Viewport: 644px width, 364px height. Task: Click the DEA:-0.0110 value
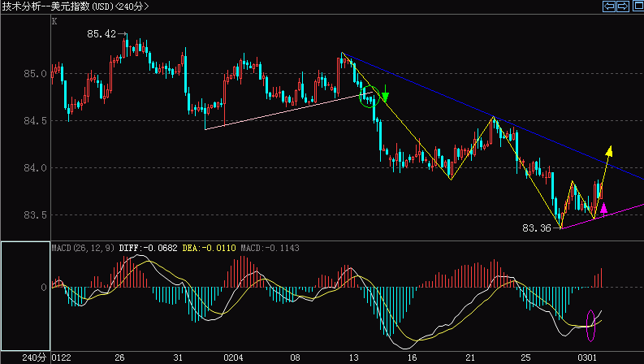[x=209, y=248]
